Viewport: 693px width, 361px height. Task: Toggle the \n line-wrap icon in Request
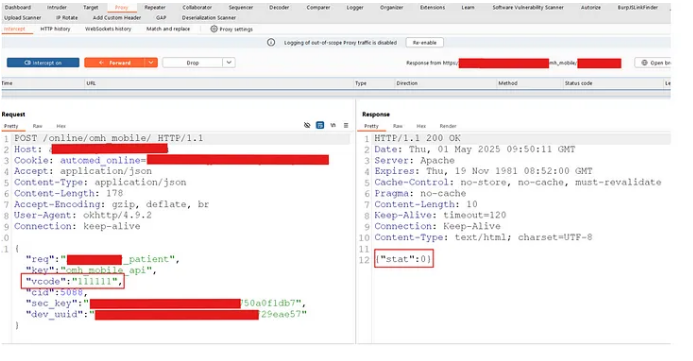click(333, 125)
